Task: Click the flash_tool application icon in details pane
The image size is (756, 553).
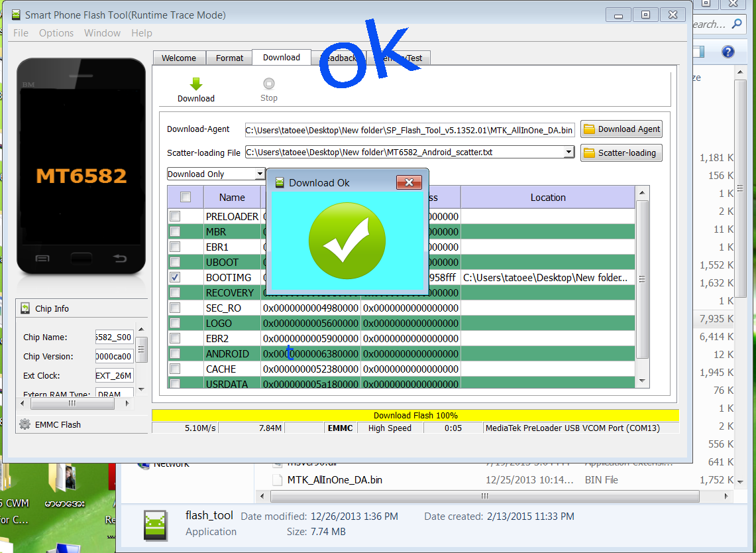Action: click(x=155, y=525)
